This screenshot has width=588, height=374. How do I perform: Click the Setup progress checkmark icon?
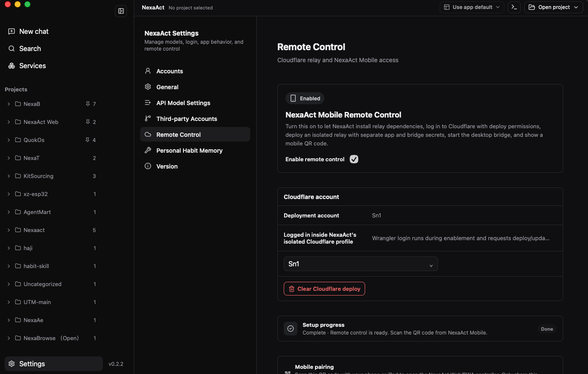coord(291,329)
